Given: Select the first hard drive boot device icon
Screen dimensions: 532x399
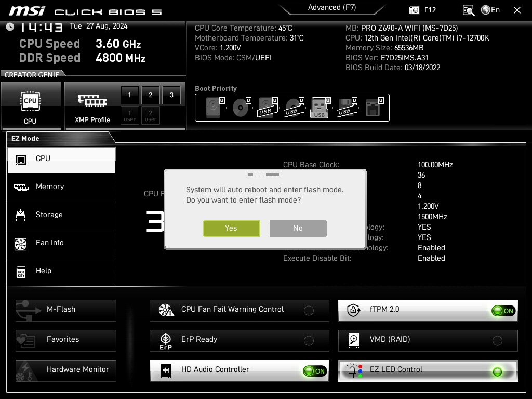Looking at the screenshot, I should (213, 108).
